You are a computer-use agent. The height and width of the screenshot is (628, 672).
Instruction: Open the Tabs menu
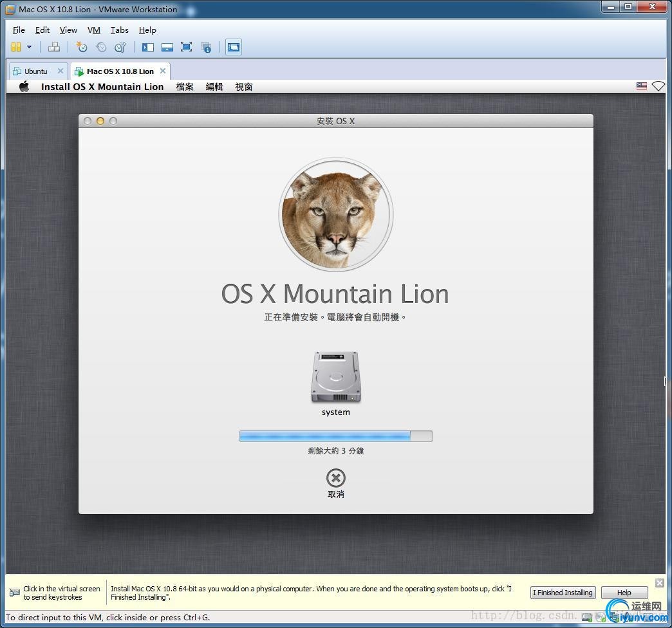pyautogui.click(x=120, y=30)
